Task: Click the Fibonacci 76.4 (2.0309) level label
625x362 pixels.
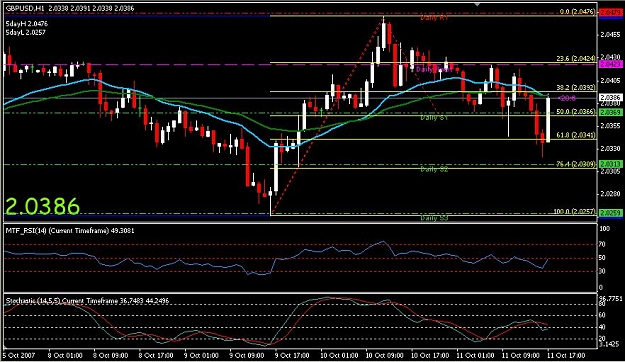Action: click(x=576, y=164)
